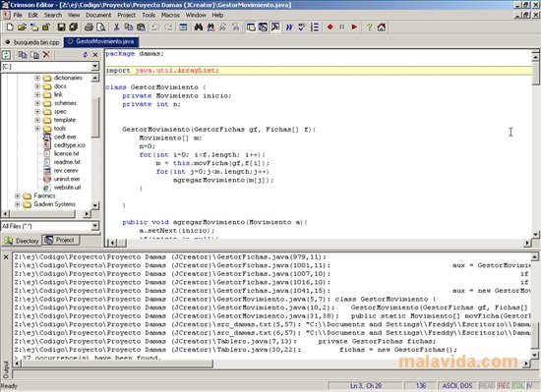
Task: Expand the Faronics folder
Action: tap(18, 196)
